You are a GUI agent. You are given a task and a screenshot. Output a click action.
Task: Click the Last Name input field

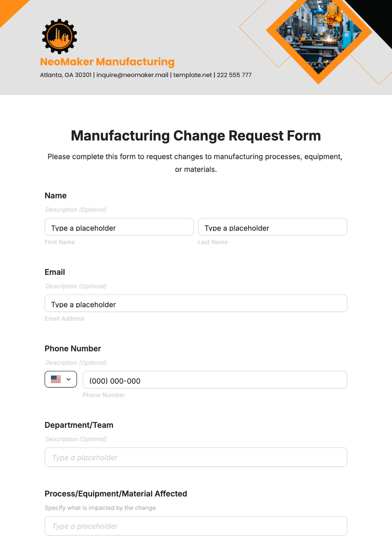click(272, 227)
